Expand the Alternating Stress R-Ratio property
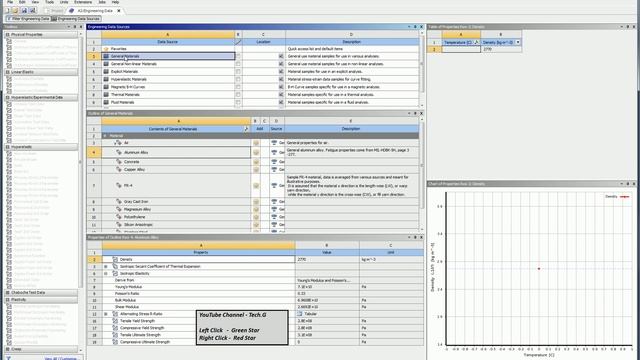Screen dimensions: 640x360 pos(106,314)
